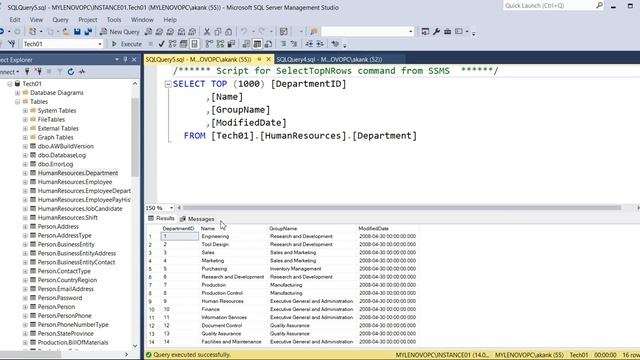Select the Person.Address table
640x360 pixels.
click(x=58, y=227)
